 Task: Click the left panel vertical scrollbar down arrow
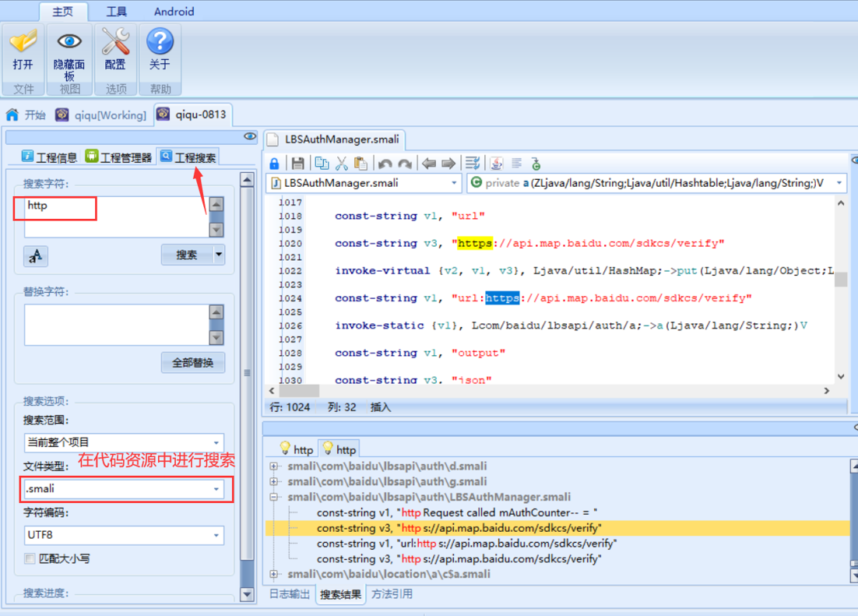(x=247, y=594)
